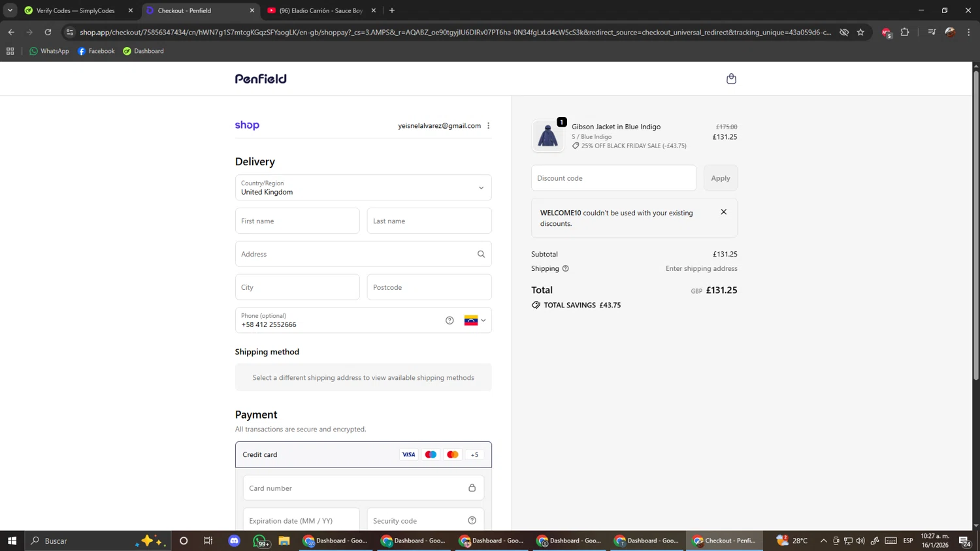This screenshot has height=551, width=980.
Task: Click the Shop logo
Action: pyautogui.click(x=247, y=125)
